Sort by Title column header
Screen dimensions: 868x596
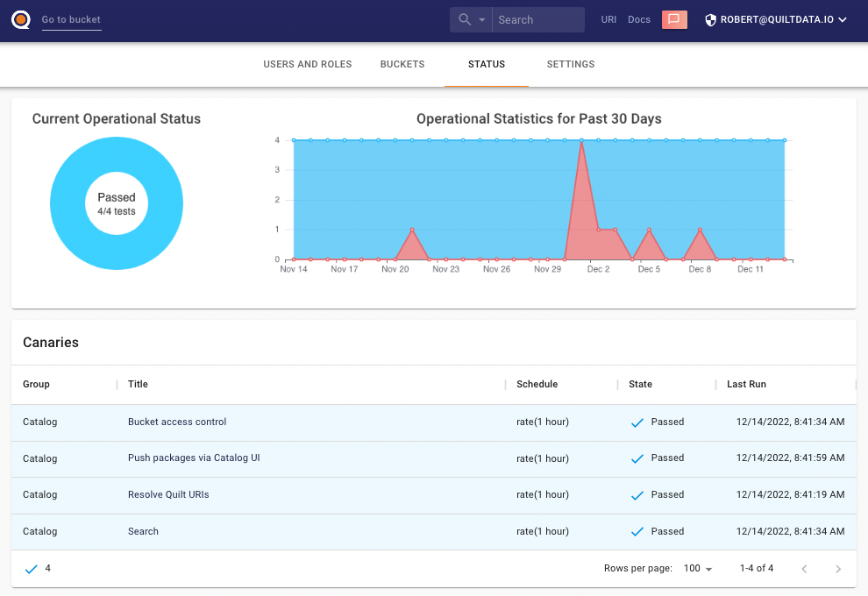point(138,384)
